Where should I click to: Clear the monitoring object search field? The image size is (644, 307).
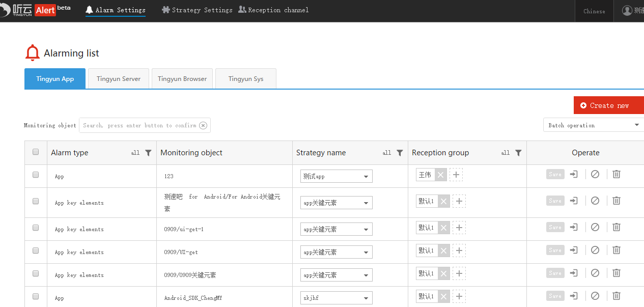coord(203,125)
